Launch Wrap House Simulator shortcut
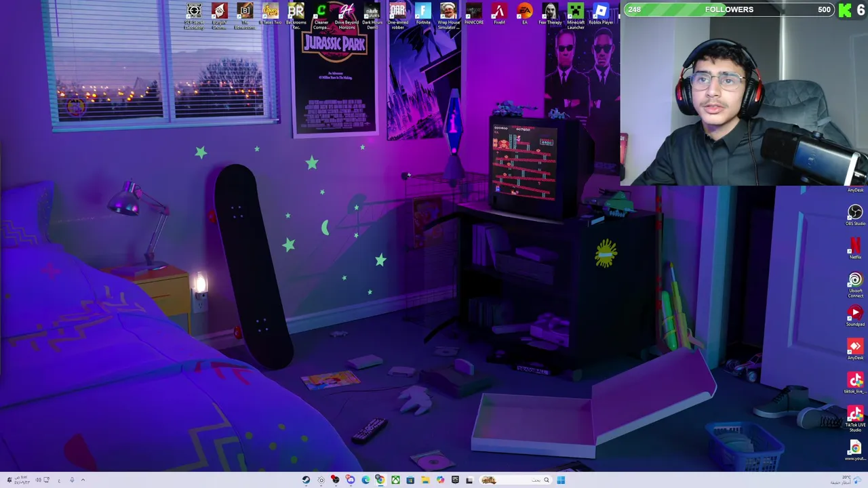 click(448, 16)
